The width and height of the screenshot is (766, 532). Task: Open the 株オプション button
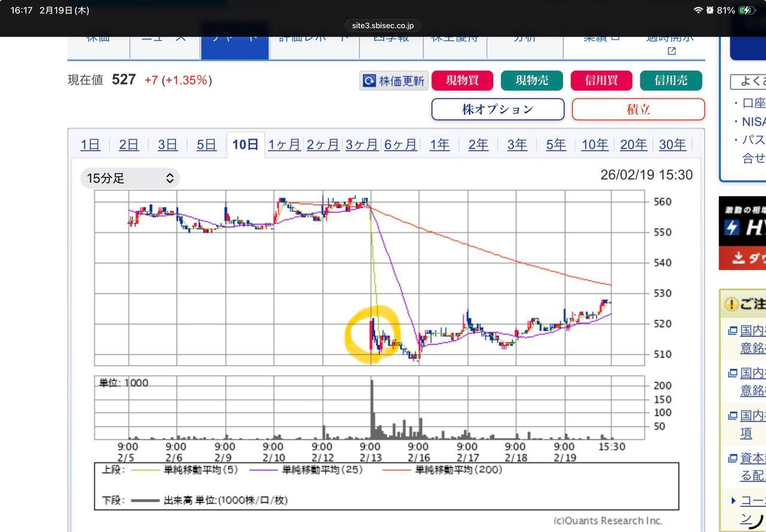pyautogui.click(x=497, y=110)
